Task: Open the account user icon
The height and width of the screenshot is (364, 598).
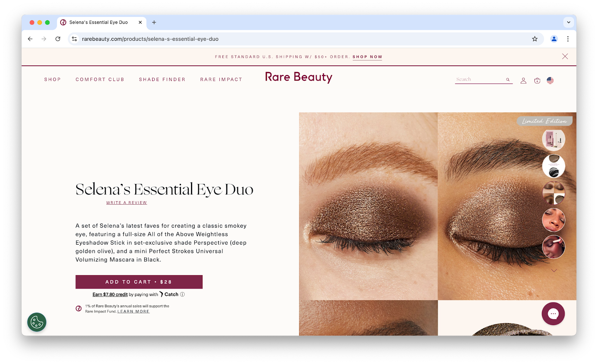Action: point(523,81)
